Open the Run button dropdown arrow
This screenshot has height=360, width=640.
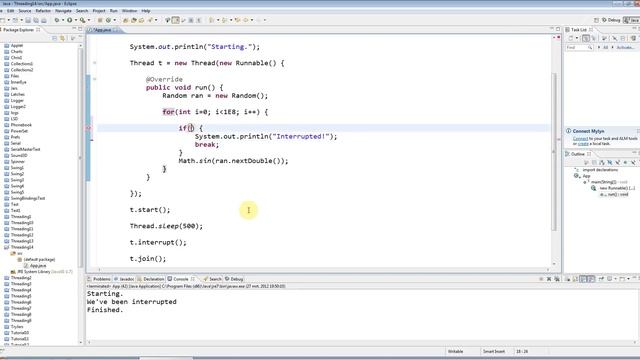tap(75, 20)
